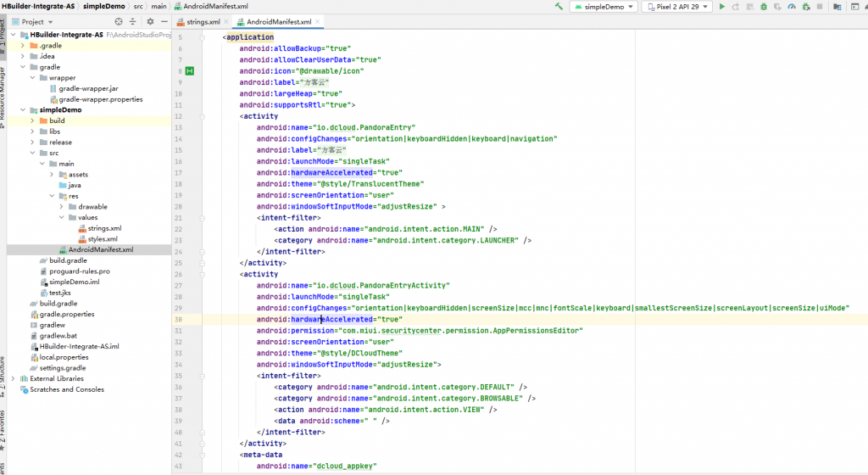Image resolution: width=868 pixels, height=475 pixels.
Task: Expand the release folder arrow
Action: pos(33,142)
